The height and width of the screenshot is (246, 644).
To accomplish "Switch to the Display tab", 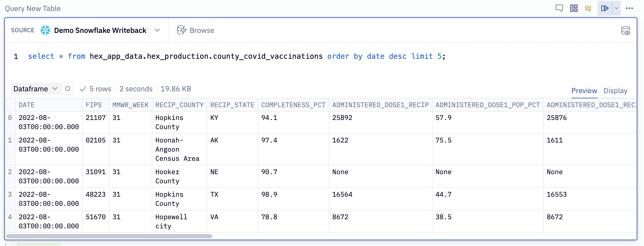I will tap(615, 91).
